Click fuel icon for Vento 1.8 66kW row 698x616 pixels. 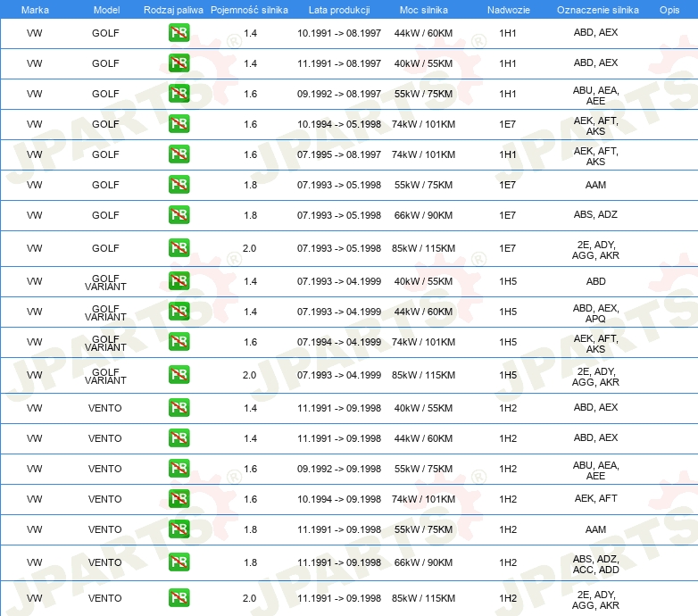coord(179,562)
